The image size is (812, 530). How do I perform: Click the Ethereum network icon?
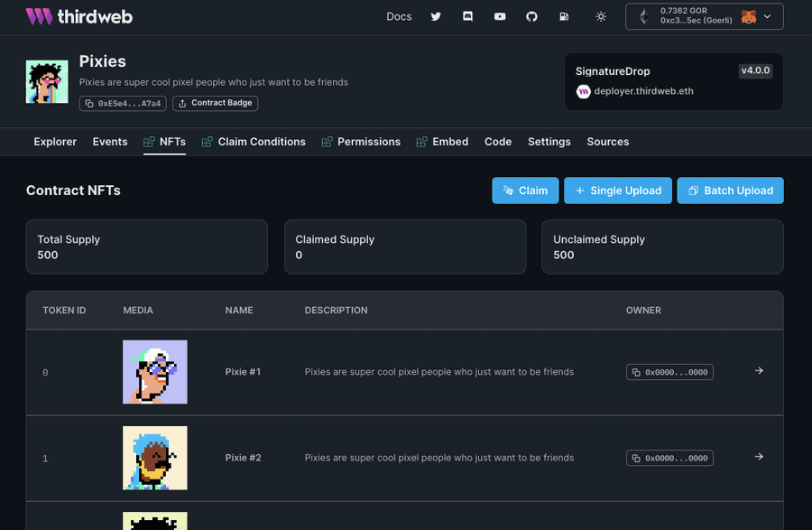[x=644, y=16]
